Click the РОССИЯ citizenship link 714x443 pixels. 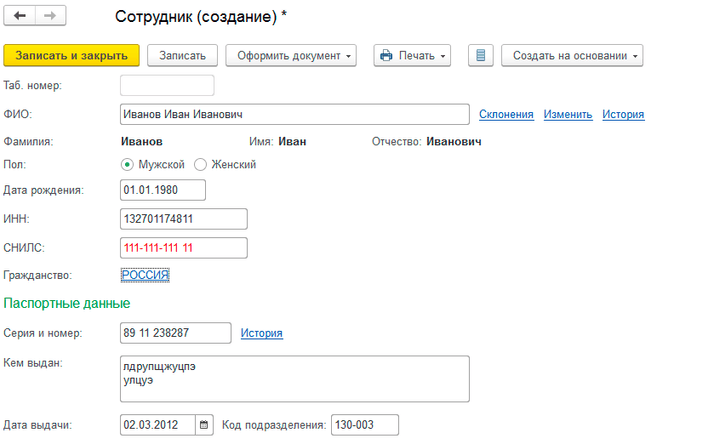coord(145,274)
